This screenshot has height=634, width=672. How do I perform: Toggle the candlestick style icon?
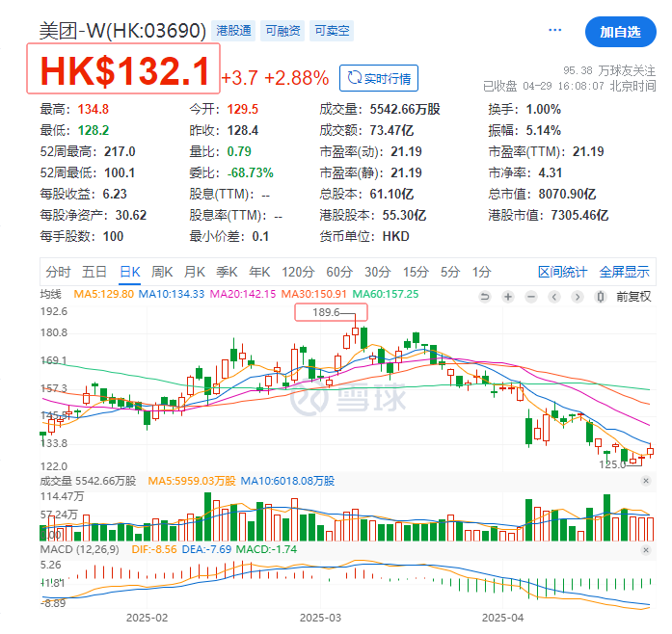pyautogui.click(x=601, y=297)
